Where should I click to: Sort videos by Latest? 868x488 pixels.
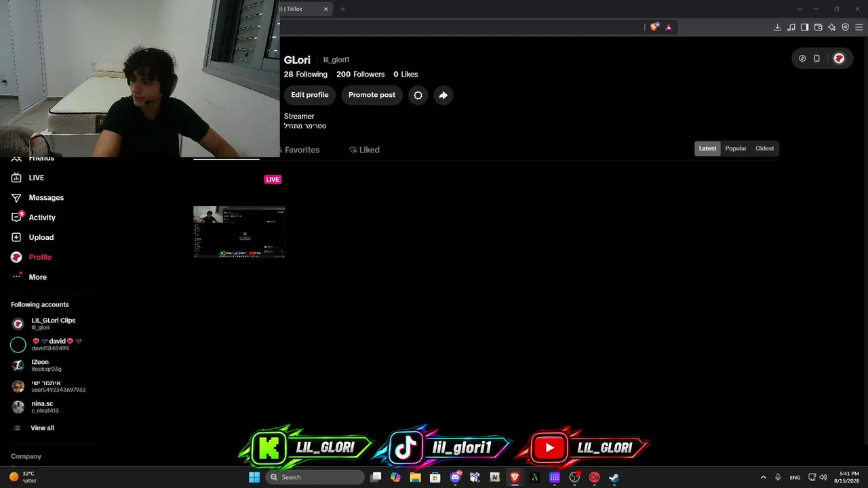(x=707, y=148)
